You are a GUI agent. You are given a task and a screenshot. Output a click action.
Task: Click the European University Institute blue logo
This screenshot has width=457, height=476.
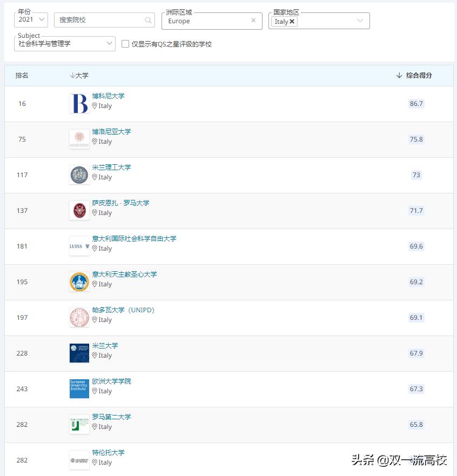pos(79,388)
